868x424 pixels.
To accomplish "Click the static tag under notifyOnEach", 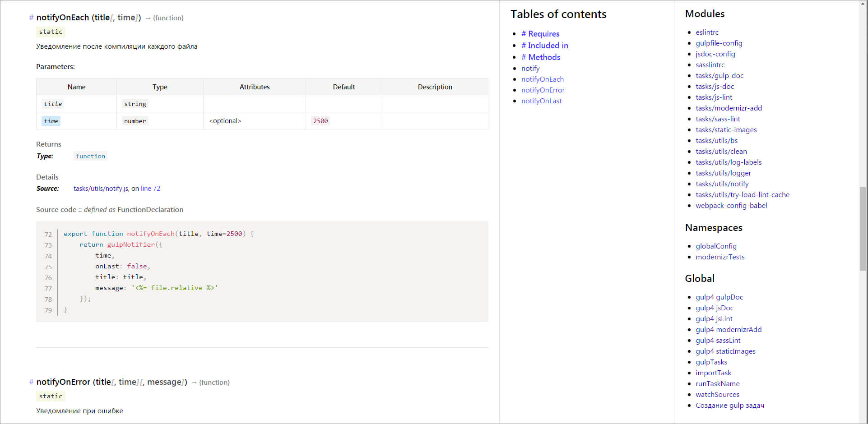I will coord(51,32).
